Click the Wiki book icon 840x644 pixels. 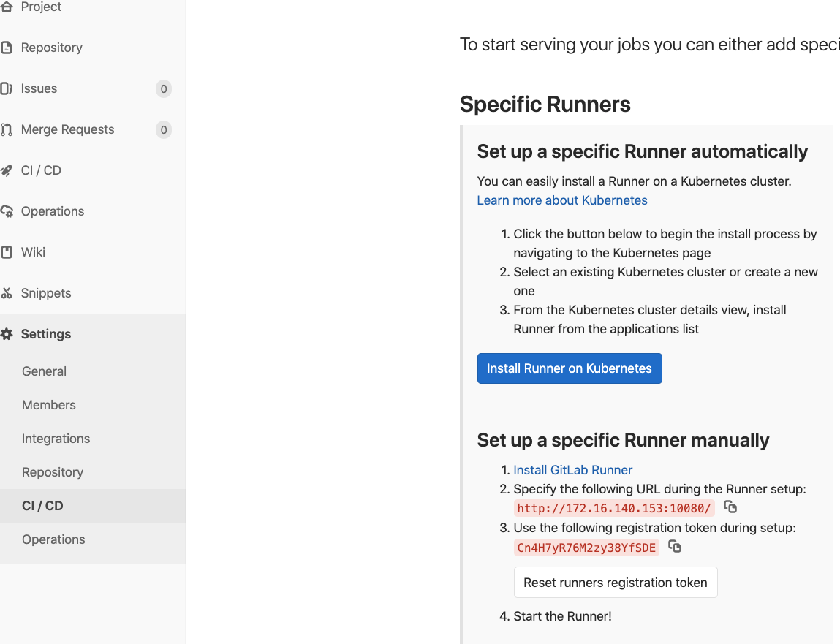pyautogui.click(x=7, y=253)
